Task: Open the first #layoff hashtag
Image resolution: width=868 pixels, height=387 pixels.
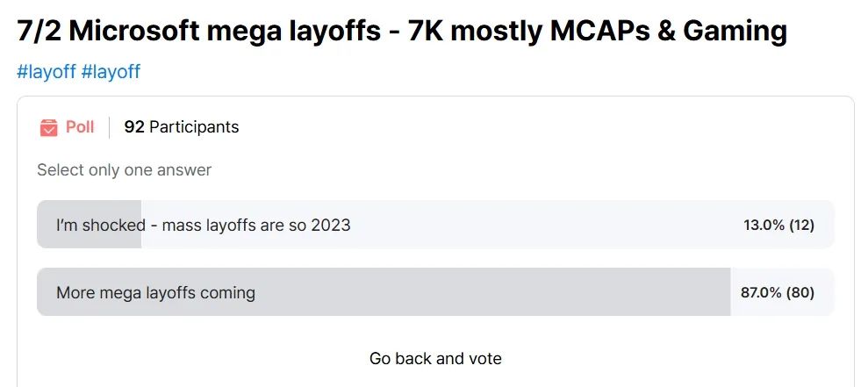Action: coord(46,71)
